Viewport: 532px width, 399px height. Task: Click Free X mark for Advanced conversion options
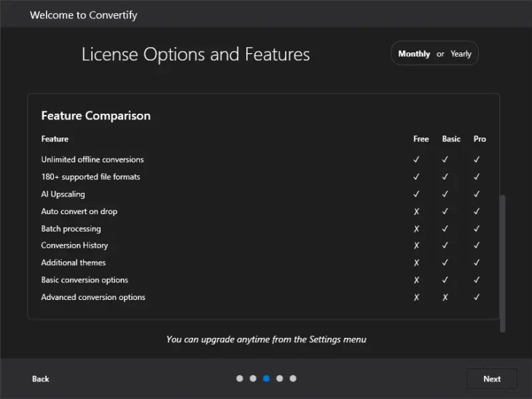416,297
